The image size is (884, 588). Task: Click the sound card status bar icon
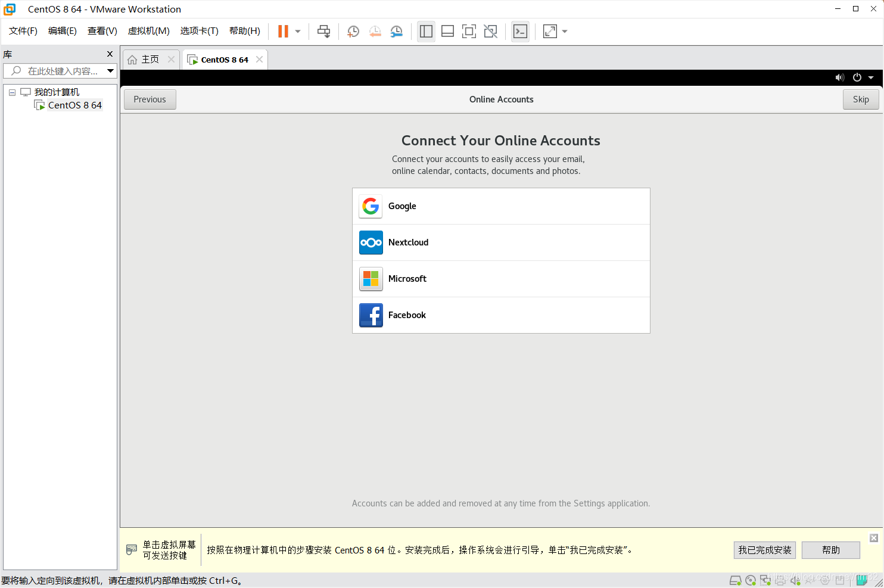point(795,580)
